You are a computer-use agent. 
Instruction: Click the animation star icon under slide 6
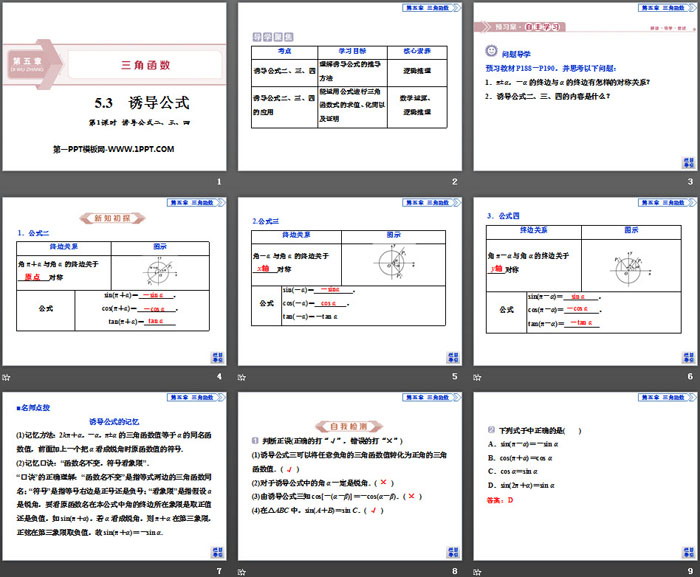477,377
